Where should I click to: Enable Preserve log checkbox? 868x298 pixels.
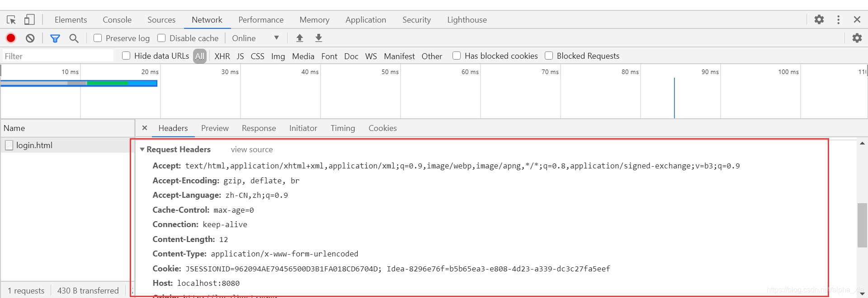pyautogui.click(x=98, y=38)
